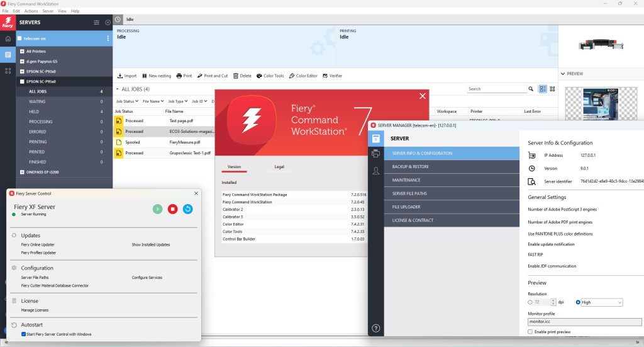Click the search magnifier icon
The height and width of the screenshot is (347, 644).
[531, 89]
